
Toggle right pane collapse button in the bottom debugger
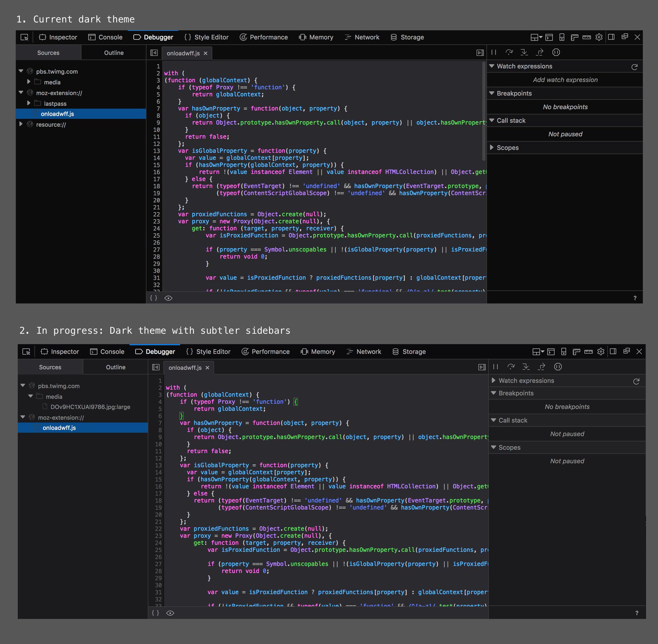(482, 367)
